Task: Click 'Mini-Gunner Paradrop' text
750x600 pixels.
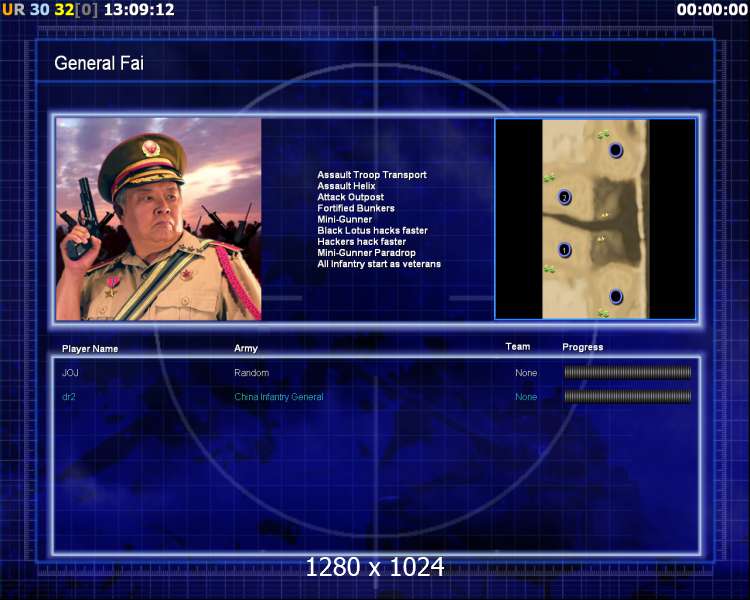Action: [366, 253]
